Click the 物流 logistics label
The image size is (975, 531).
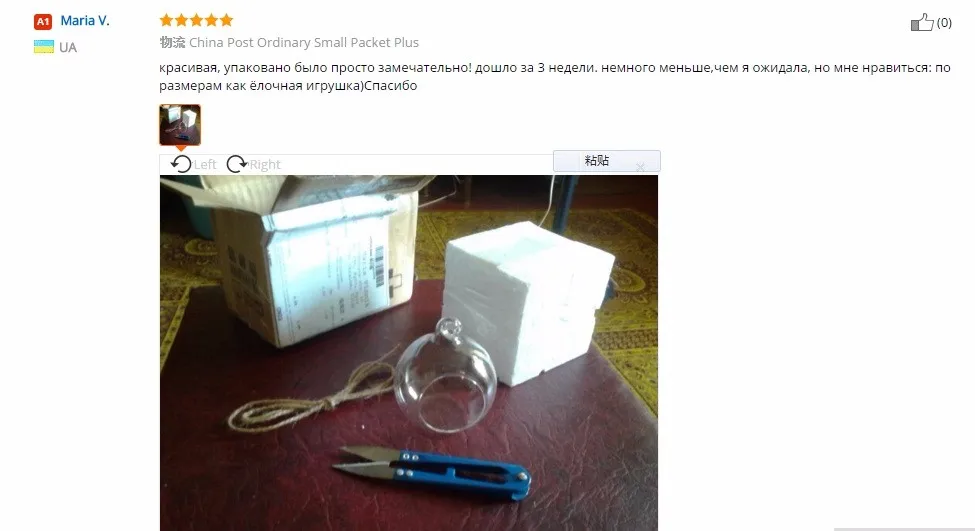pyautogui.click(x=172, y=42)
